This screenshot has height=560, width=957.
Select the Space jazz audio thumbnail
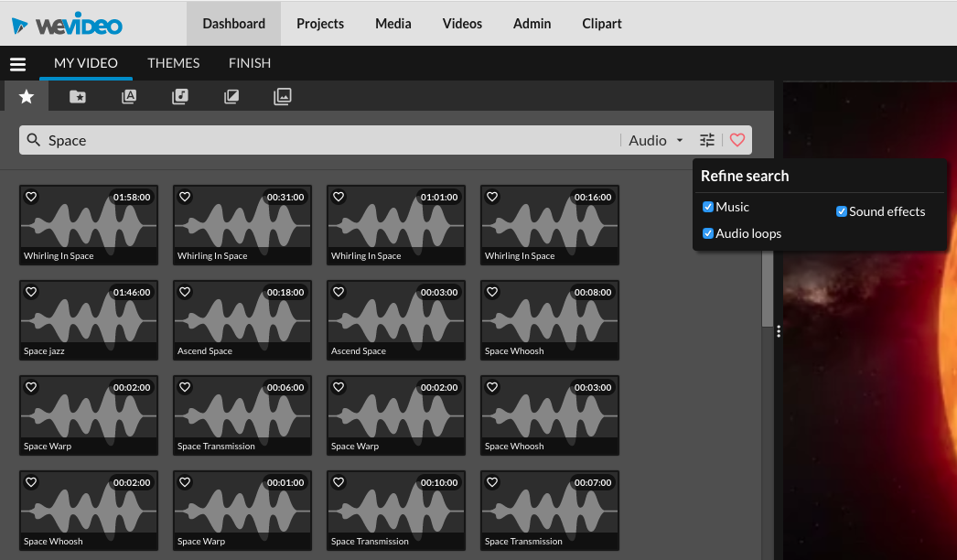pos(89,320)
